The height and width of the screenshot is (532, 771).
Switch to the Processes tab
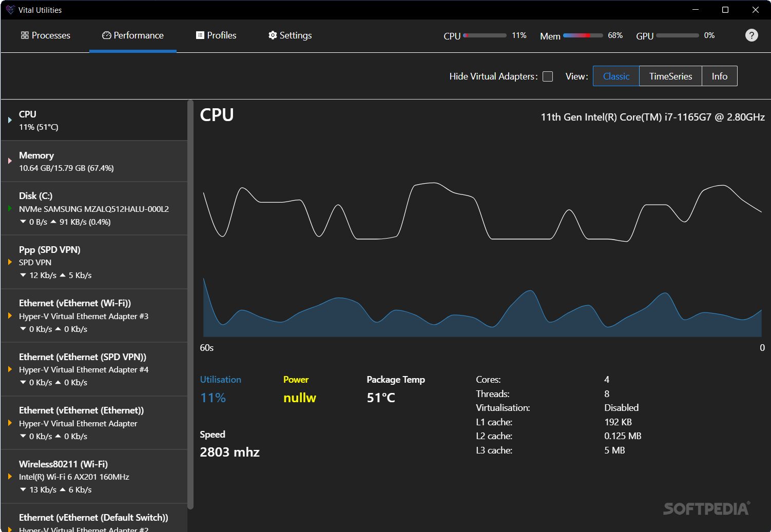(x=45, y=35)
